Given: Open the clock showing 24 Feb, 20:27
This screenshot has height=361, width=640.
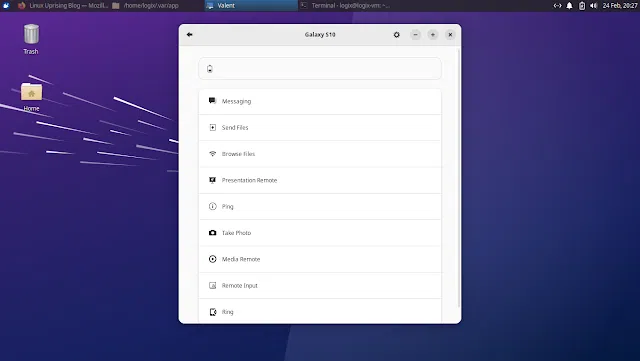Looking at the screenshot, I should pyautogui.click(x=620, y=5).
